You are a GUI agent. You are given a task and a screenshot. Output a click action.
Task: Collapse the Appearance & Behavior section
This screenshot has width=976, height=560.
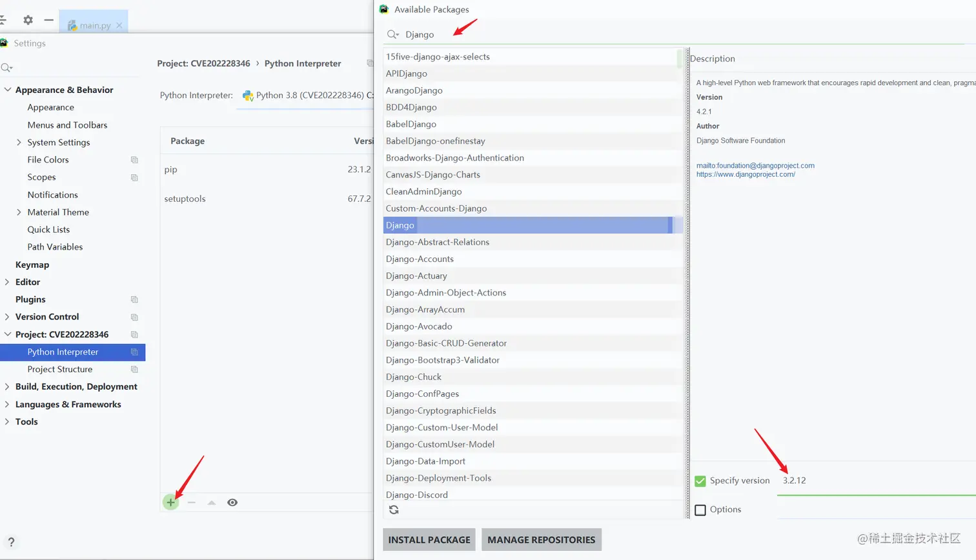tap(8, 90)
